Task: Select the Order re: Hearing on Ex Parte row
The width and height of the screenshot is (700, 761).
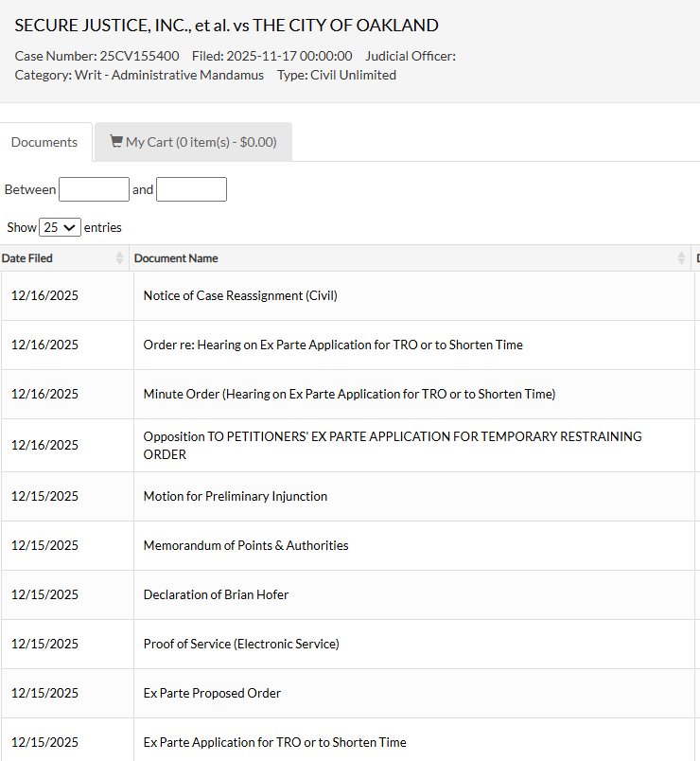Action: pyautogui.click(x=333, y=345)
